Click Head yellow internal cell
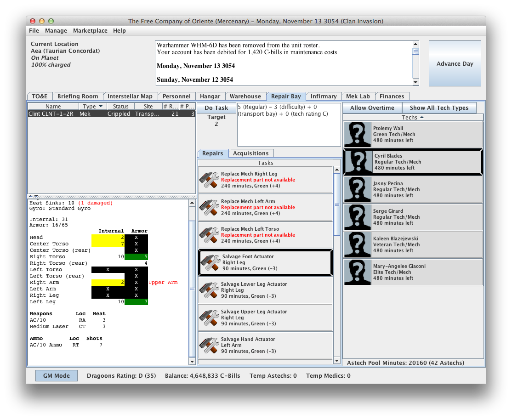Image resolution: width=512 pixels, height=420 pixels. tap(108, 238)
